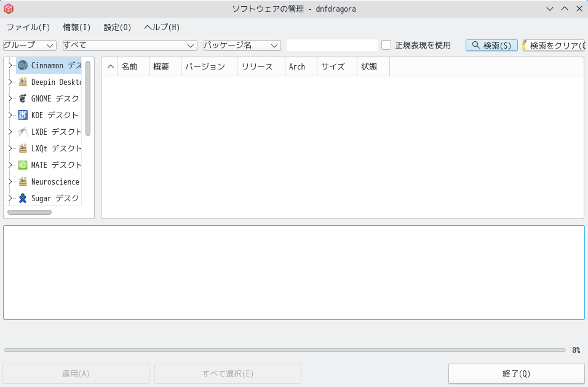588x387 pixels.
Task: Expand the Deepin Desktop tree node
Action: pos(10,82)
